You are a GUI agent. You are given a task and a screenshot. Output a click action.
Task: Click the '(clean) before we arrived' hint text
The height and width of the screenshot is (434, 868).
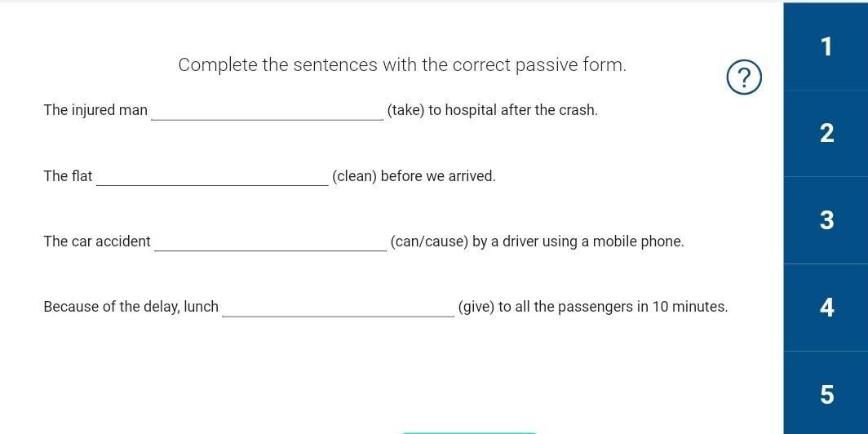414,176
